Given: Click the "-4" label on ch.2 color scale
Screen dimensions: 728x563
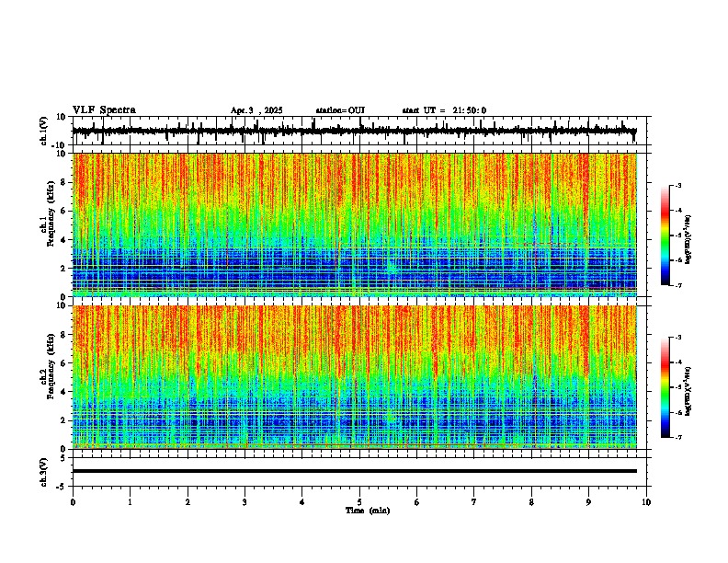Looking at the screenshot, I should pyautogui.click(x=678, y=362).
